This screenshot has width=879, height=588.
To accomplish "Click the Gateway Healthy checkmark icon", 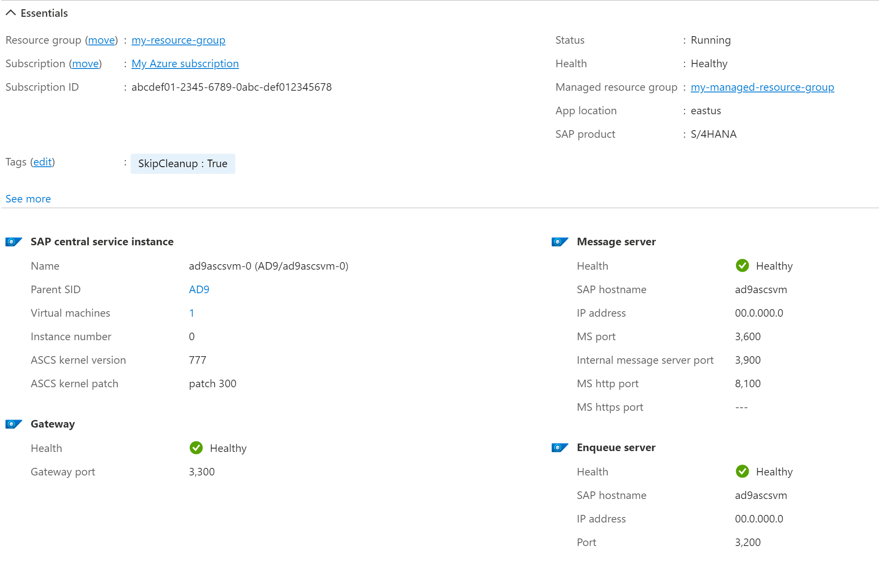I will (196, 448).
